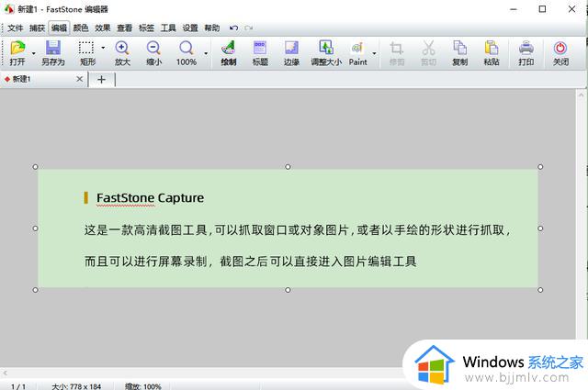Click the Cut (剪切) scissors icon
The image size is (588, 390).
428,48
